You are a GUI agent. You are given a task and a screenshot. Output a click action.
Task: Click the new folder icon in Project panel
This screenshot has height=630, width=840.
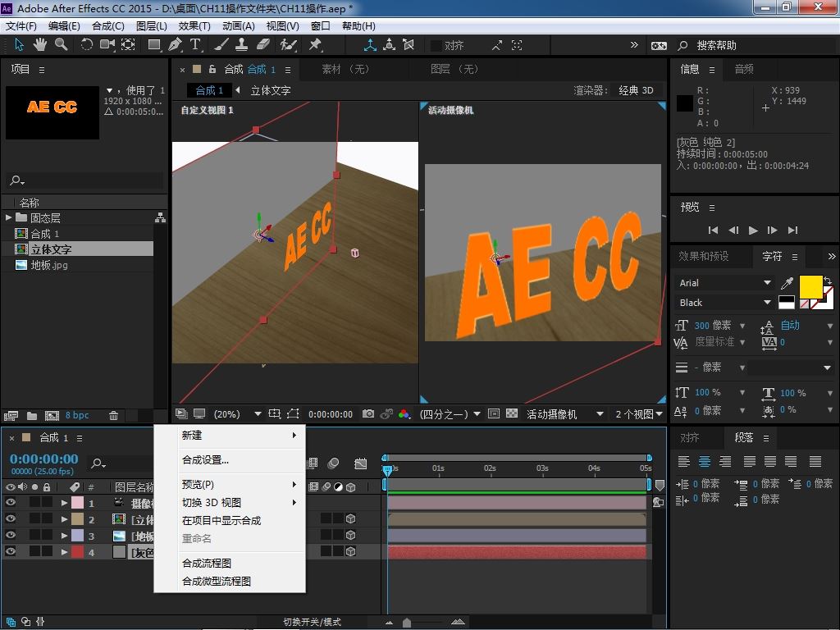tap(32, 416)
